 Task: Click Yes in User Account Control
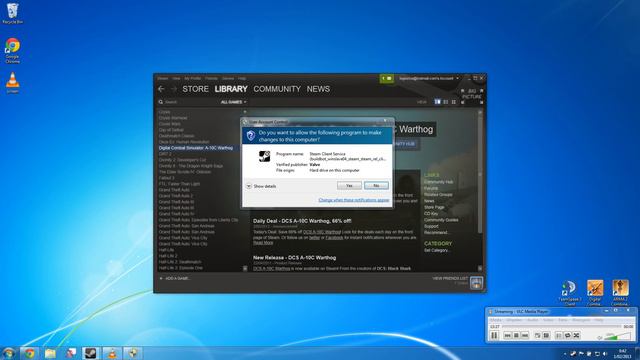pyautogui.click(x=349, y=185)
